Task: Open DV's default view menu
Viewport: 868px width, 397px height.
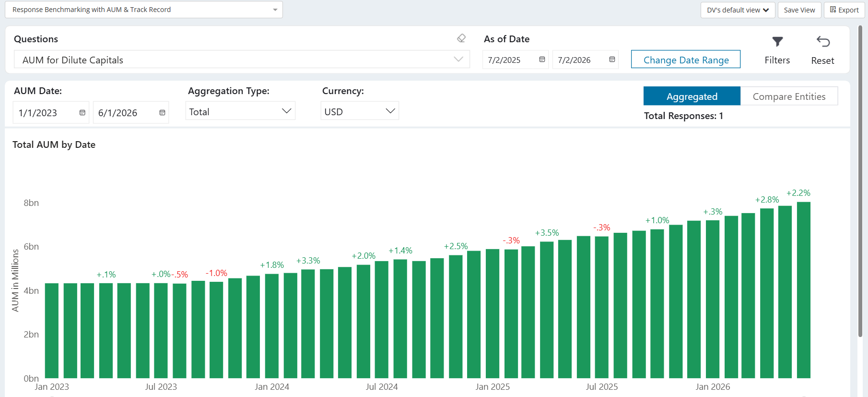Action: 738,10
